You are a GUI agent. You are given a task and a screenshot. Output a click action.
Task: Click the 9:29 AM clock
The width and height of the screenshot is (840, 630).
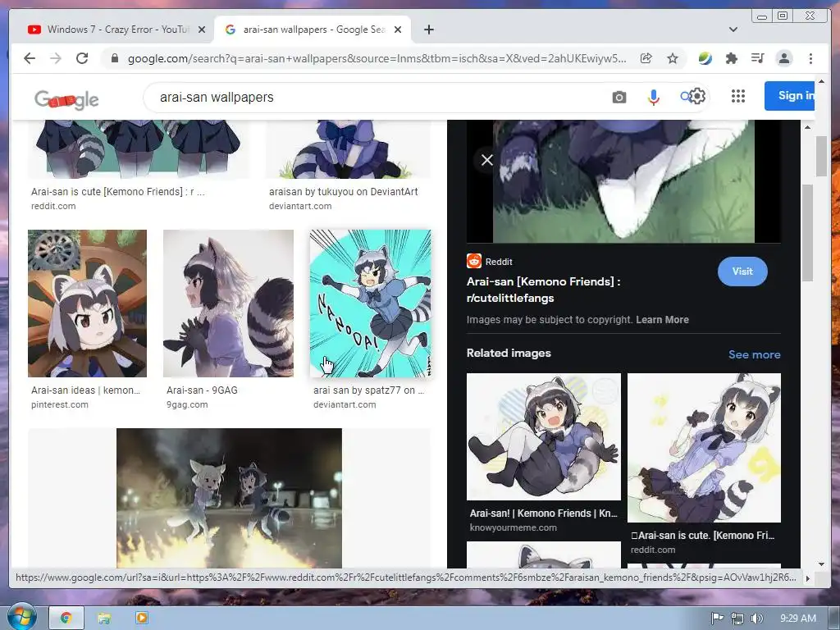point(798,619)
